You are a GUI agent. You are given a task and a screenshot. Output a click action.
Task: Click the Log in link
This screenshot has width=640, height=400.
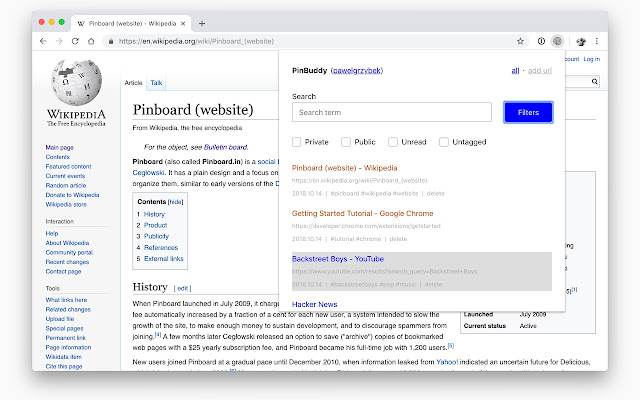click(591, 59)
